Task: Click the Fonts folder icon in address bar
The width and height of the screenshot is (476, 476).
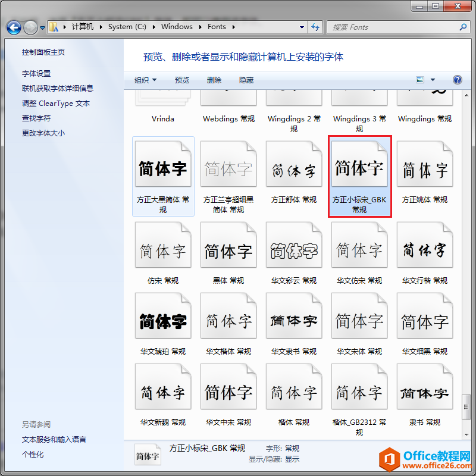Action: [54, 27]
